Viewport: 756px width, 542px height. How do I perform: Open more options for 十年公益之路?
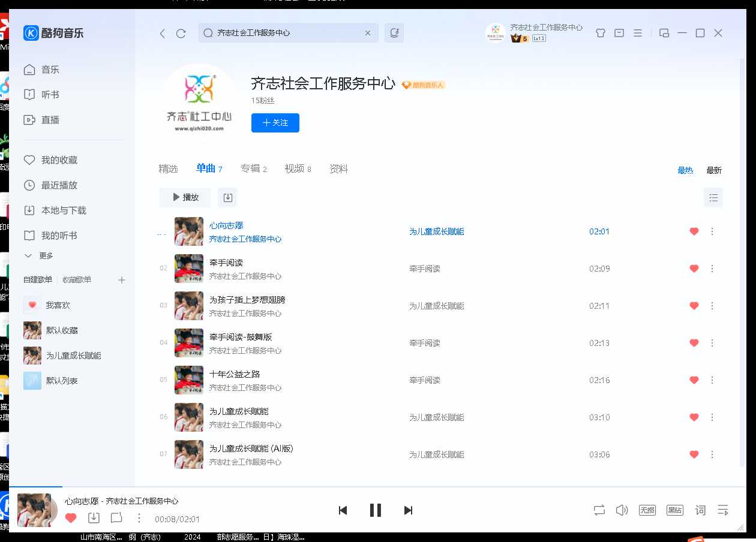(712, 380)
